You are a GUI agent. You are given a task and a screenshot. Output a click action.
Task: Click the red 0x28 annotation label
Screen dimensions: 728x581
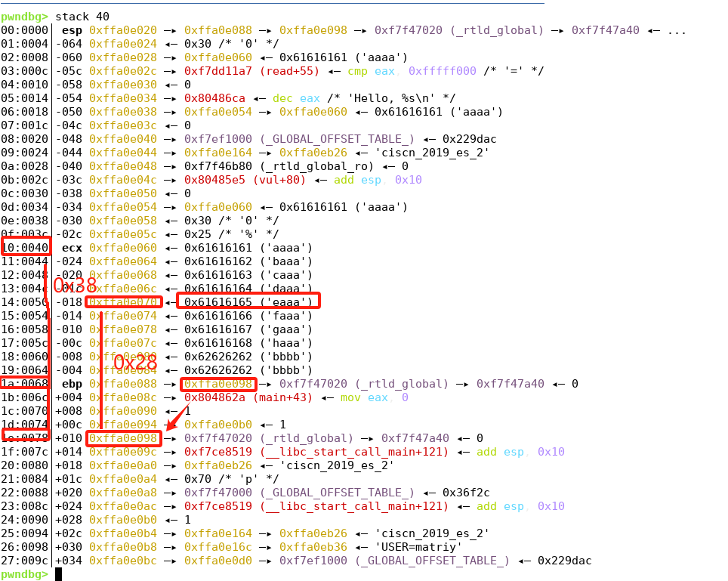click(x=135, y=363)
